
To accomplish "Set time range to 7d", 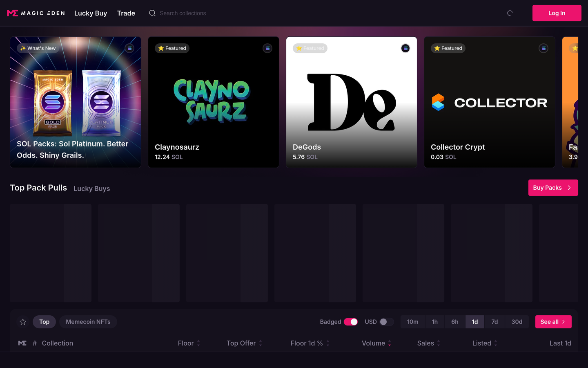I will [x=494, y=322].
